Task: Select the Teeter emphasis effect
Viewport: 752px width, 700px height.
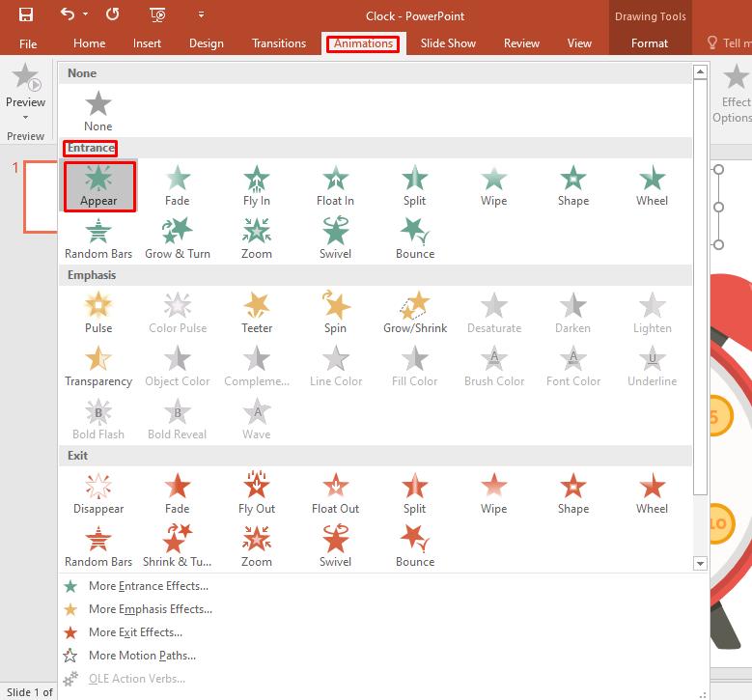Action: (x=257, y=313)
